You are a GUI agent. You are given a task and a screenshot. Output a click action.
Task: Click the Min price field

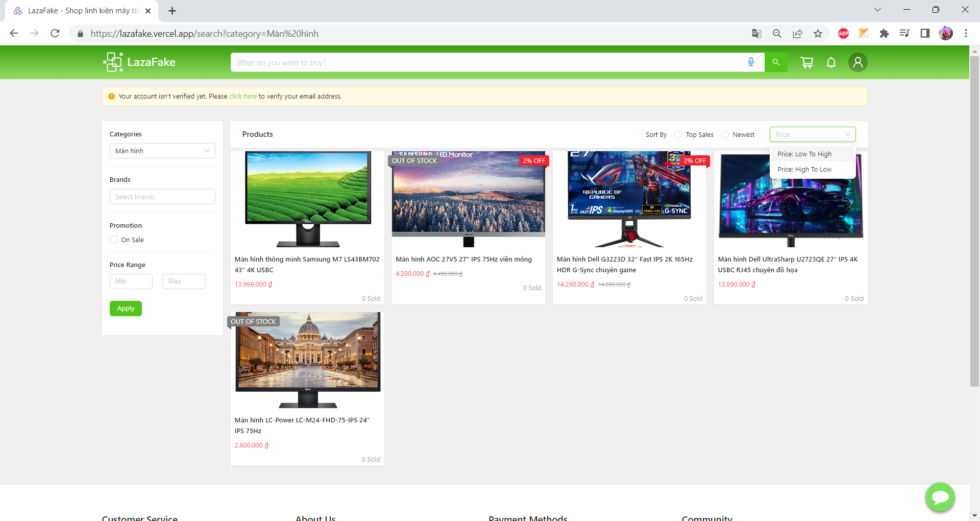[131, 281]
